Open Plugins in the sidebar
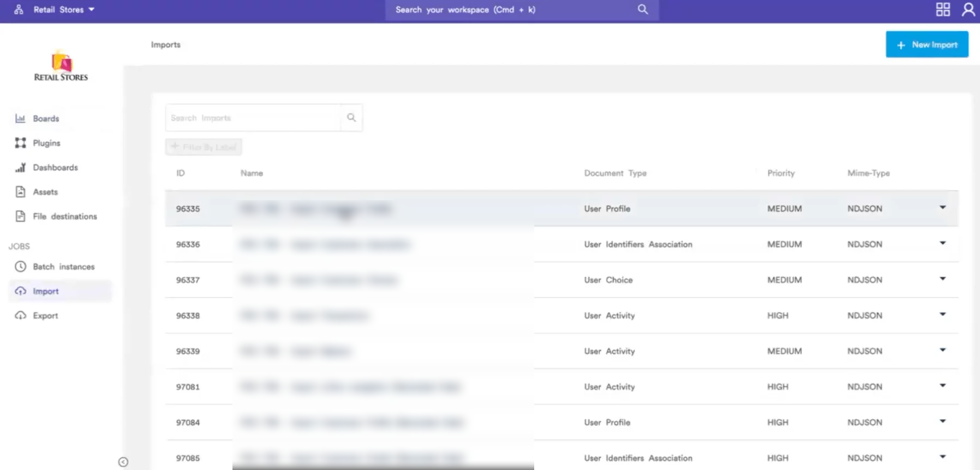The height and width of the screenshot is (470, 980). click(46, 143)
